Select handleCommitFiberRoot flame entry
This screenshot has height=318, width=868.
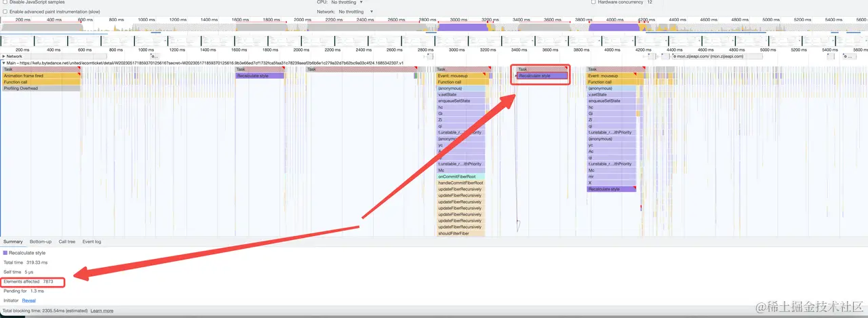pyautogui.click(x=460, y=183)
